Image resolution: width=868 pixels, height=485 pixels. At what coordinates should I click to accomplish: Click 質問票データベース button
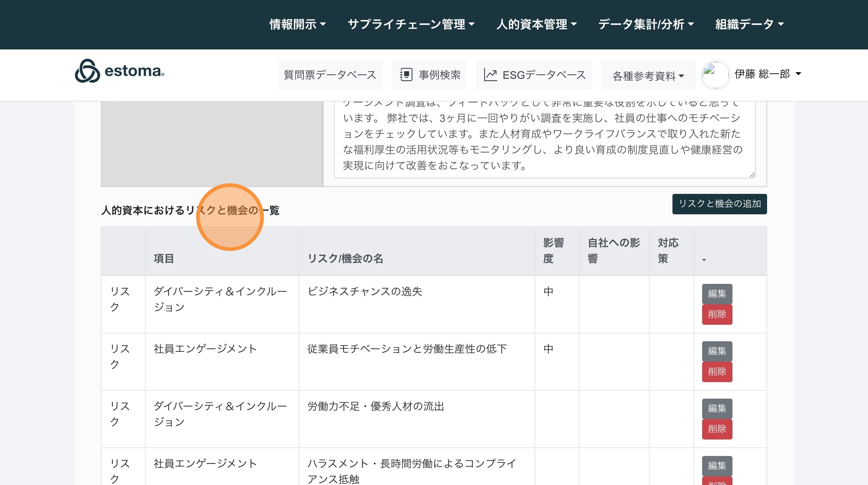[x=330, y=75]
